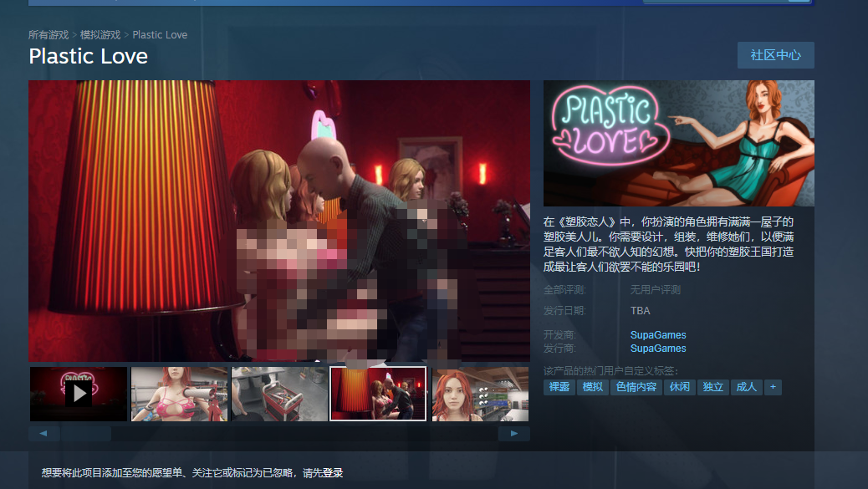Select the 色情内容 tag
Screen dimensions: 868x489
[636, 387]
